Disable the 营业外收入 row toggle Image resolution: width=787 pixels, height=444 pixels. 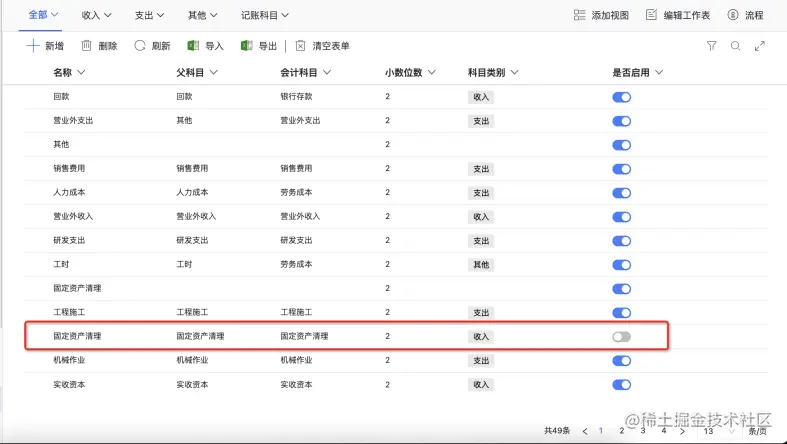621,217
